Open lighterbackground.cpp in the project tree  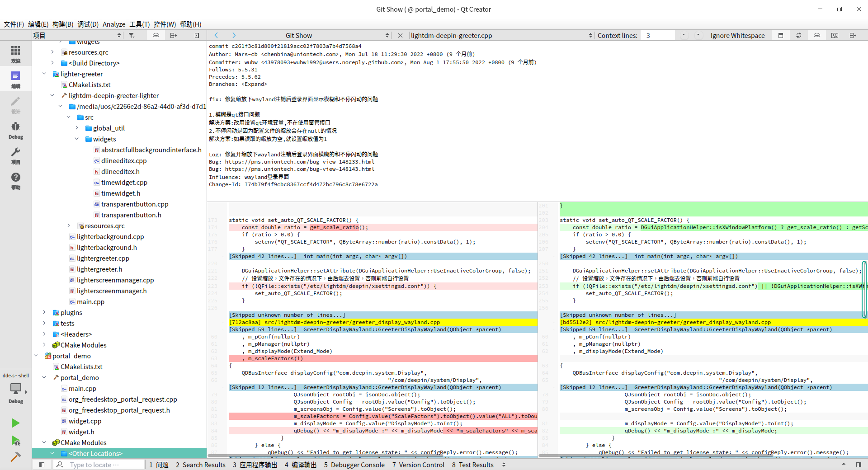click(x=110, y=237)
